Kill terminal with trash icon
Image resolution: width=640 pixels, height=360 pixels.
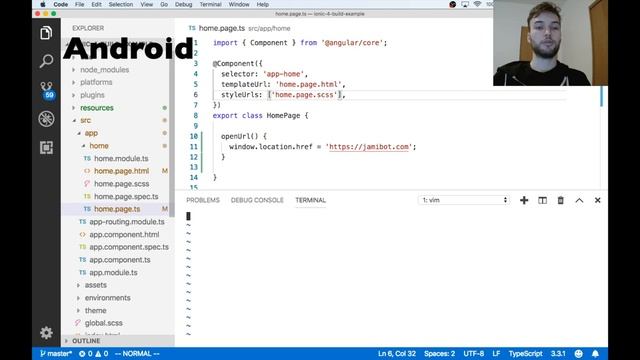560,200
